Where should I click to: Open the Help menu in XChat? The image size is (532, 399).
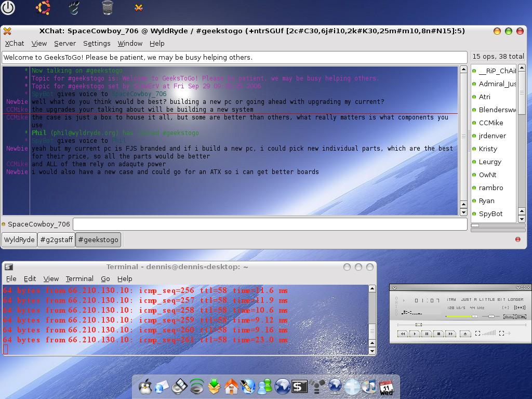point(157,44)
